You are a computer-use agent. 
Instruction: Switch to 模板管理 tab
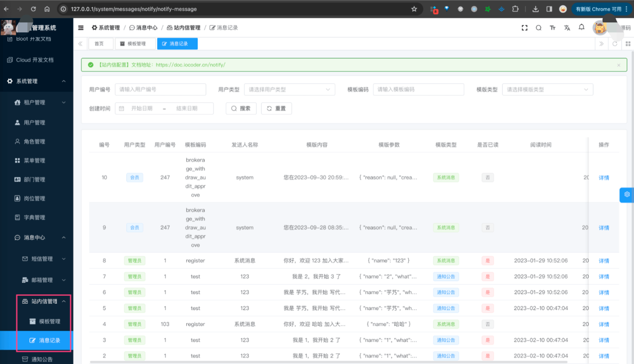click(x=135, y=44)
